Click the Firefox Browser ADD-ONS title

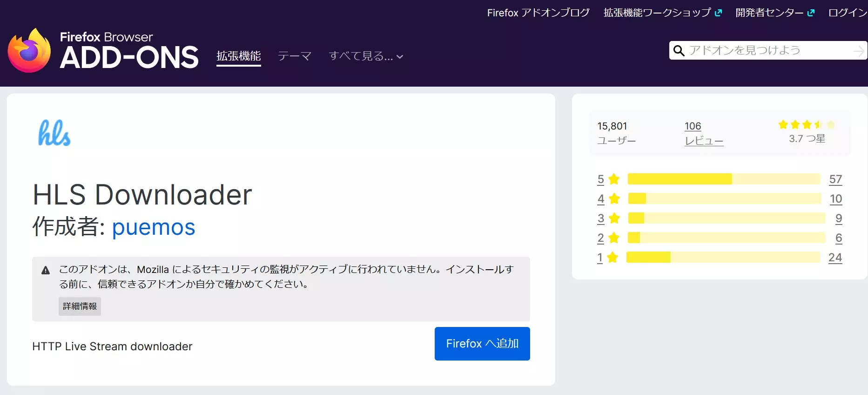coord(129,50)
